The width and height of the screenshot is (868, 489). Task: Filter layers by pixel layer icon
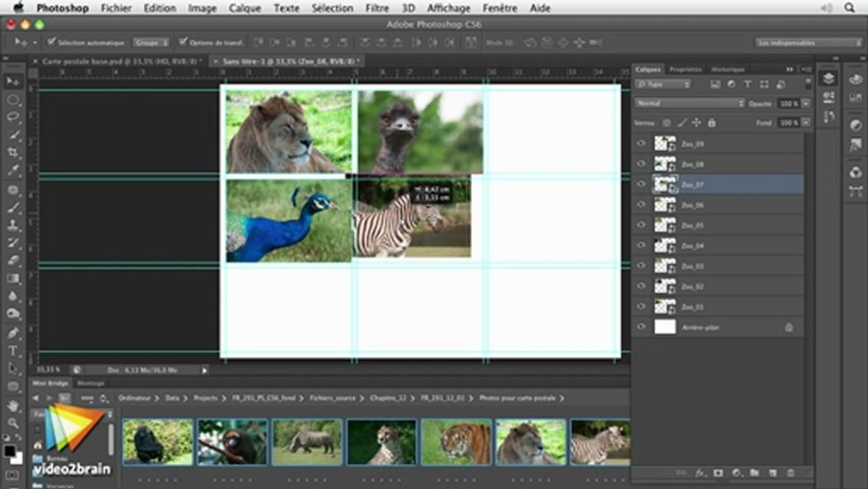pos(715,84)
